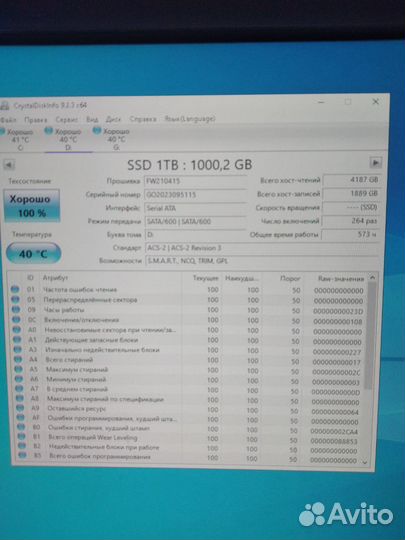Screen dimensions: 405x540
Task: Select the Часы работы attribute
Action: 64,310
